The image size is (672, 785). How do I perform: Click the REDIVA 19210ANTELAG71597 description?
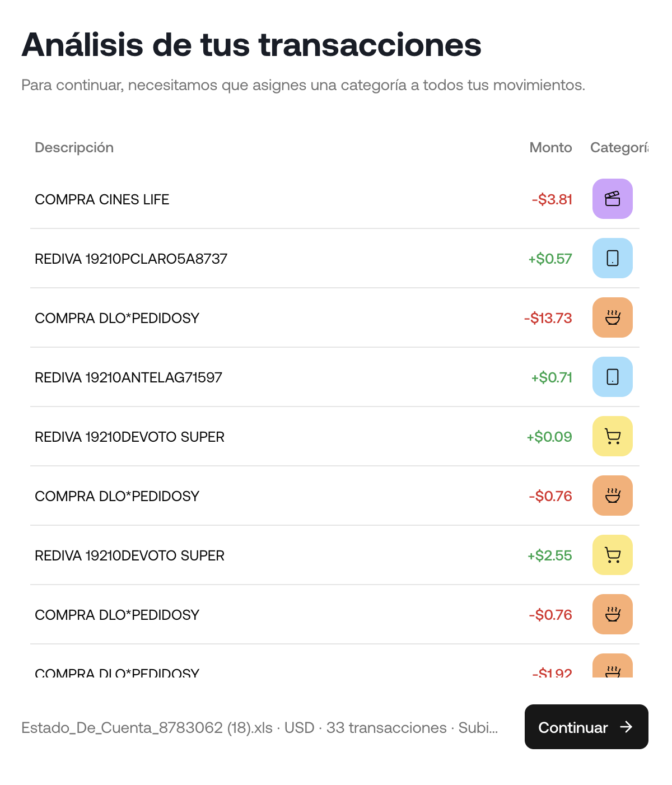coord(128,377)
